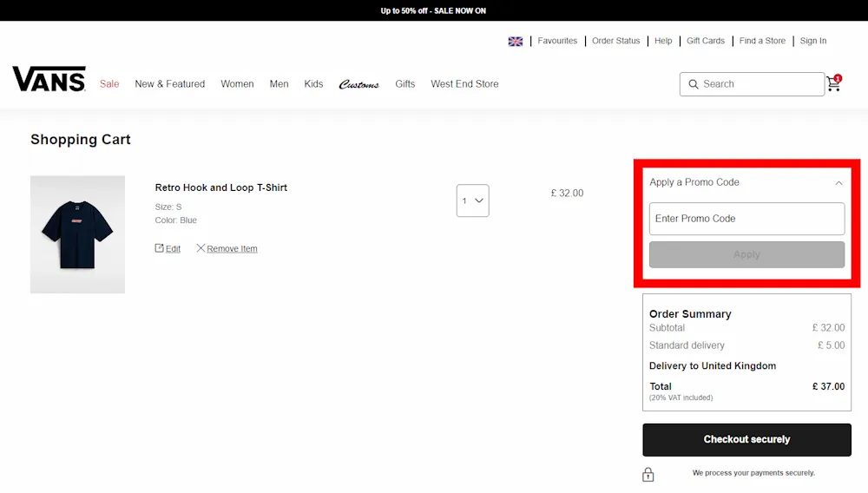Viewport: 868px width, 493px height.
Task: Focus the Enter Promo Code field
Action: point(746,219)
